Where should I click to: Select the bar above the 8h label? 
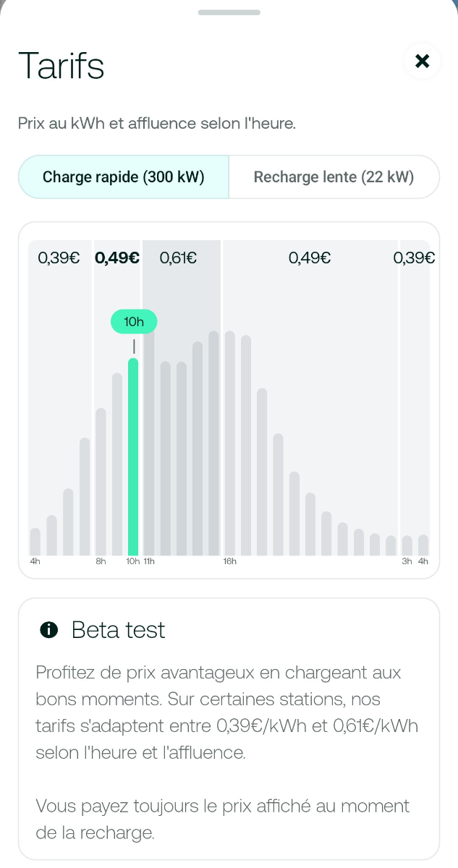[101, 482]
